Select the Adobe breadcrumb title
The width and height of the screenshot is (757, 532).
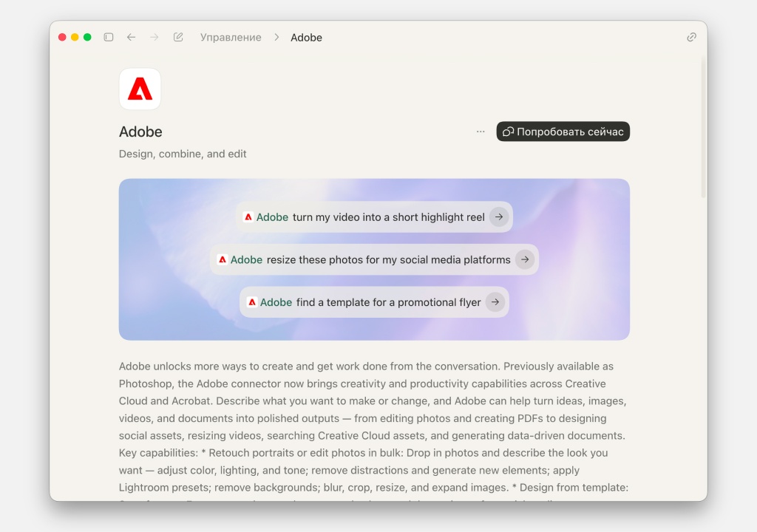306,37
